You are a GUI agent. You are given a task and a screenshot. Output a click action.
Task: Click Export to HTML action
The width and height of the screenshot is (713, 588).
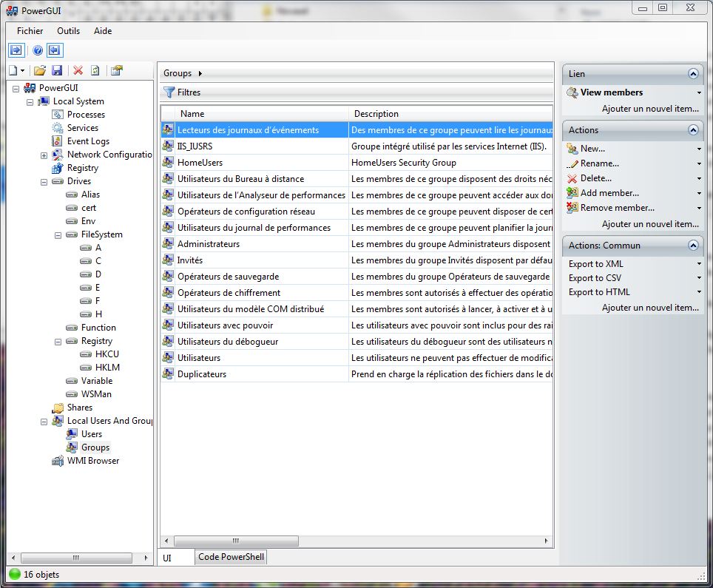pyautogui.click(x=599, y=292)
